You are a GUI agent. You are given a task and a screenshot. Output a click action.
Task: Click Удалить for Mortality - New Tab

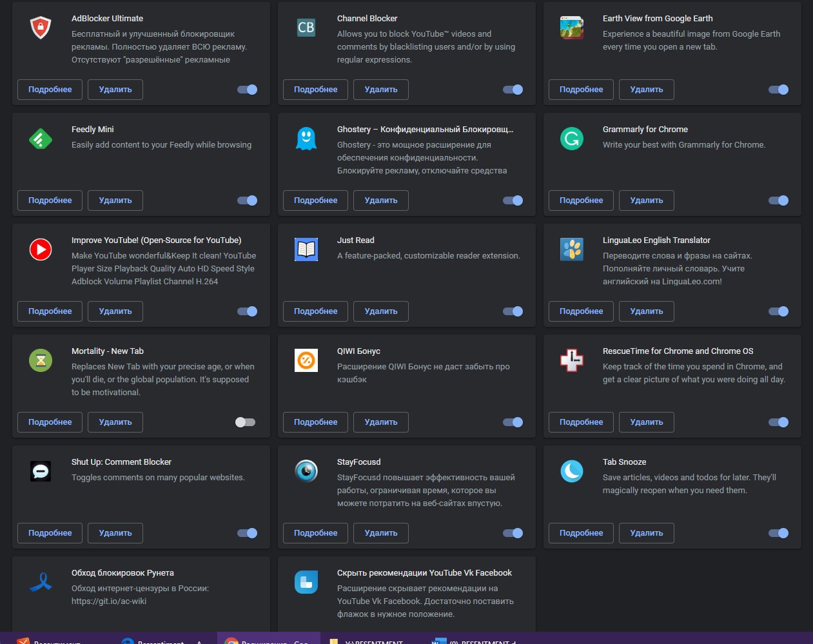115,422
